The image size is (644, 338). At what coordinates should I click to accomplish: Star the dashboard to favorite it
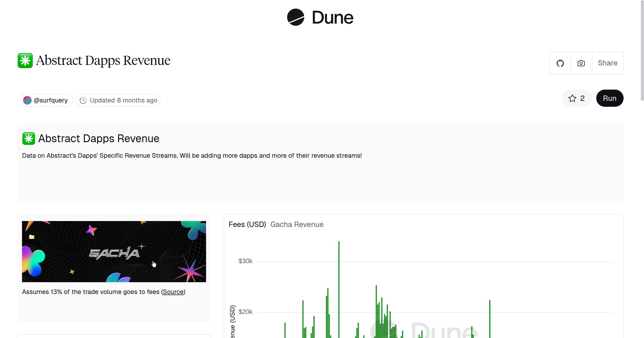(x=572, y=98)
